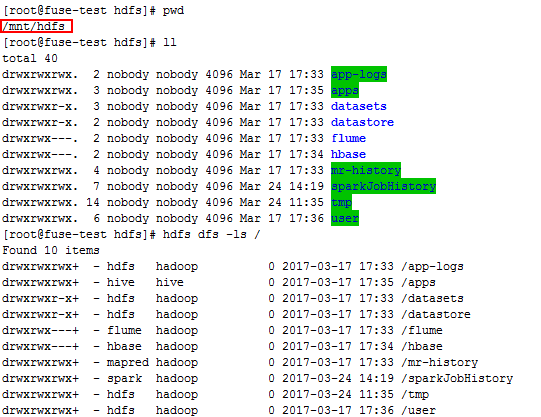Select the blue datastore directory entry
This screenshot has height=417, width=541.
coord(362,122)
